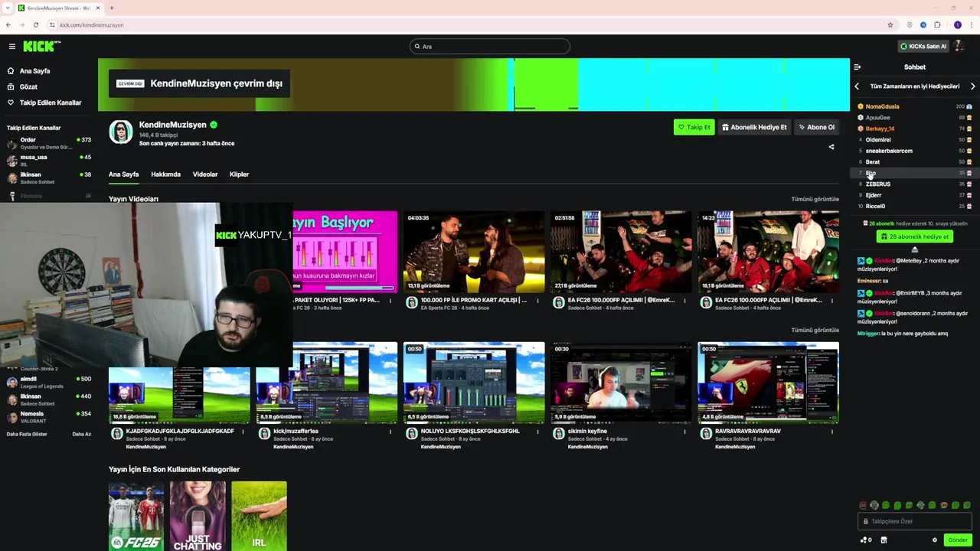Open the musa_usa channel in followed list
Image resolution: width=980 pixels, height=551 pixels.
(x=49, y=160)
